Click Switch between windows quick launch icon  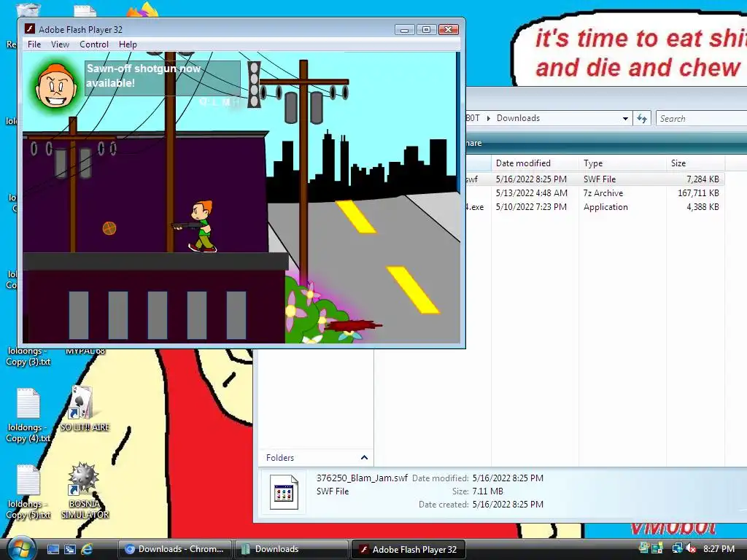click(69, 549)
